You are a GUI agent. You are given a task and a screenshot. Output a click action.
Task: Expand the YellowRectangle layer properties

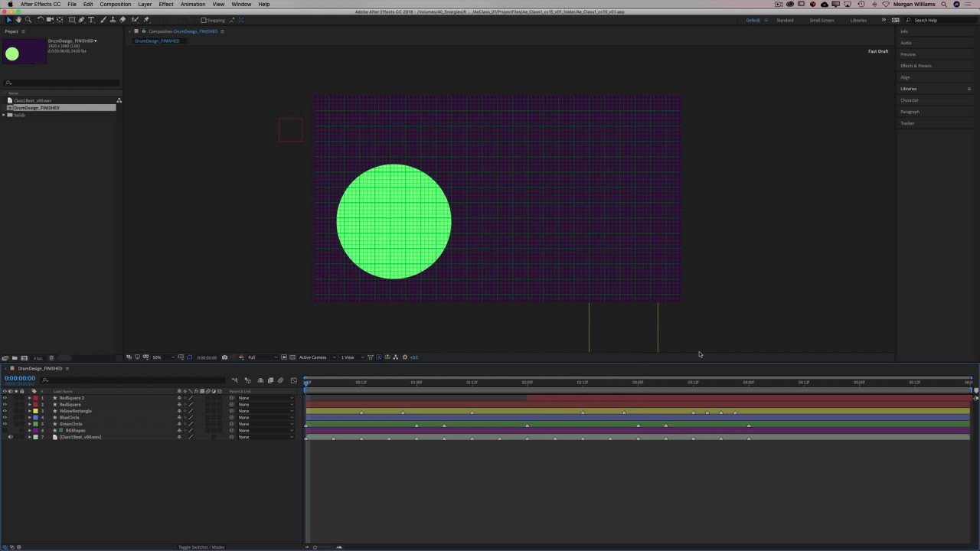pos(30,411)
